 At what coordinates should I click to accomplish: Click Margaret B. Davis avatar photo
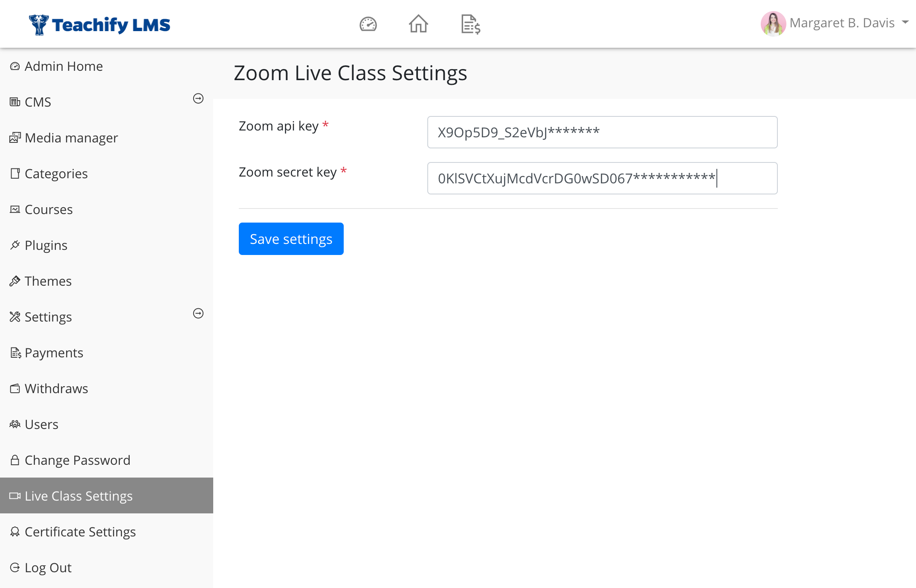pos(773,23)
